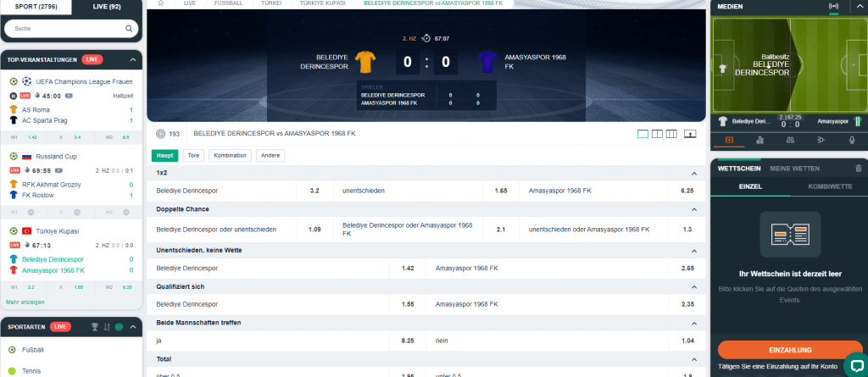Screen dimensions: 868x377
Task: Select Belediye Derincespor at 1.55 Qualifiziert sich
Action: click(x=287, y=304)
